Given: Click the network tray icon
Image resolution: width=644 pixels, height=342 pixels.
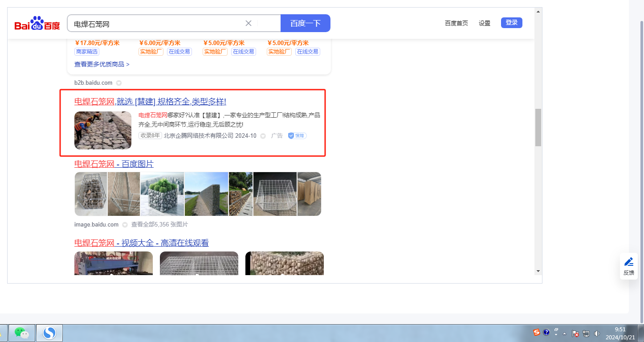Looking at the screenshot, I should tap(586, 333).
